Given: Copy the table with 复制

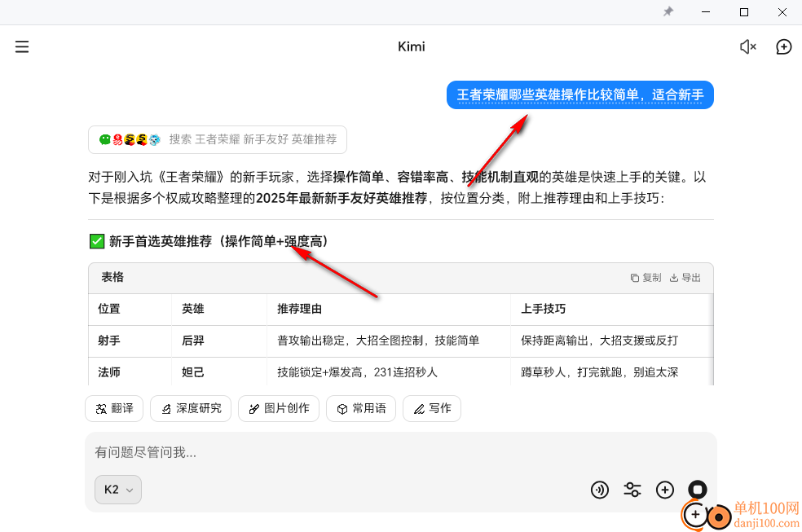Looking at the screenshot, I should click(x=646, y=278).
